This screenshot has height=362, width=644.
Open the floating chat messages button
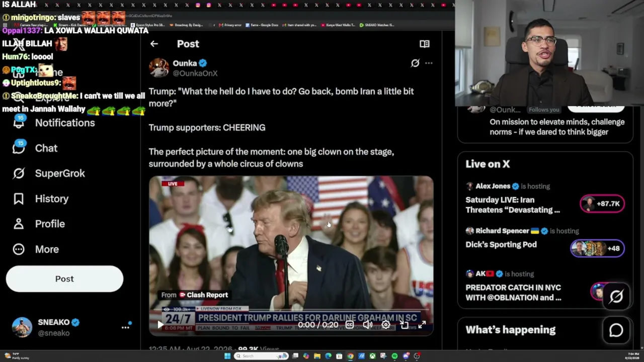[616, 330]
